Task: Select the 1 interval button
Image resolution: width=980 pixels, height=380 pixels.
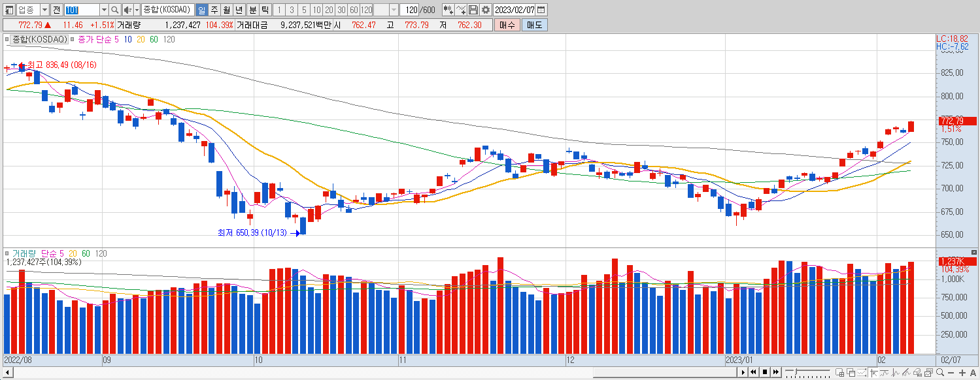Action: pyautogui.click(x=279, y=10)
